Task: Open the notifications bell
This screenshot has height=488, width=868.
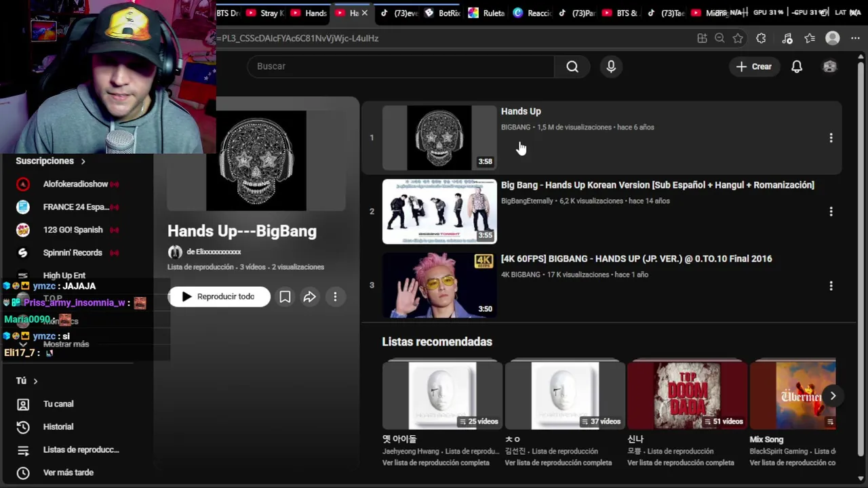Action: coord(797,66)
